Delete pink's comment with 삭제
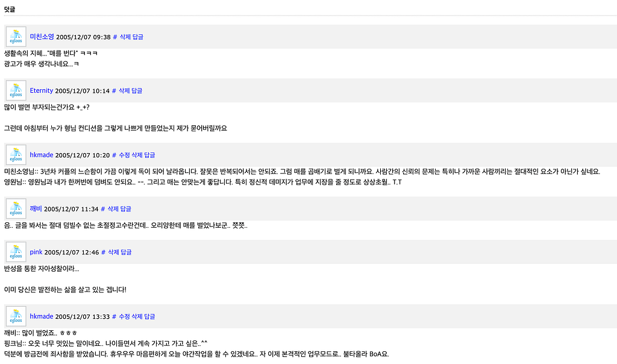Image resolution: width=617 pixels, height=364 pixels. (113, 252)
